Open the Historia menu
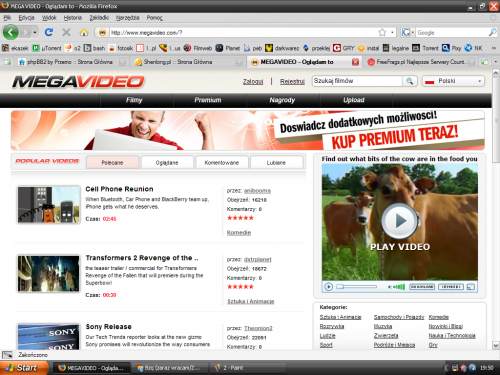500x375 pixels. coord(73,18)
